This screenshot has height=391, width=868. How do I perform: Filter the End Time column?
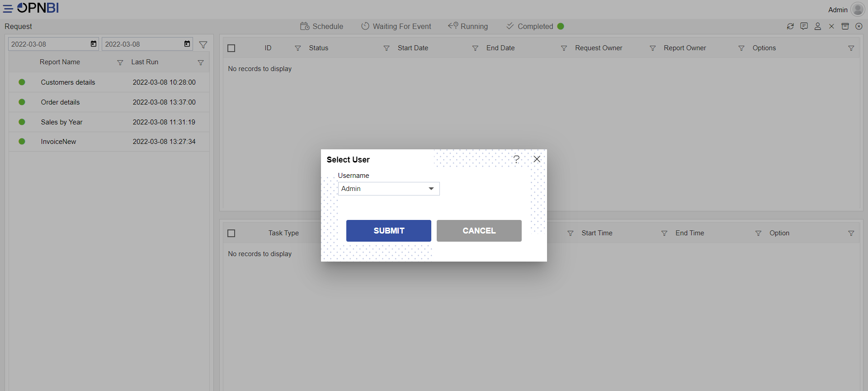coord(759,233)
